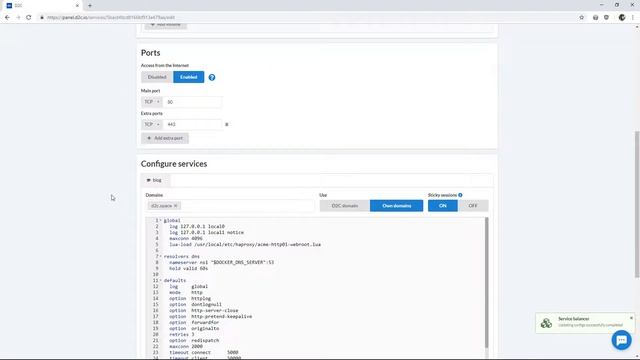
Task: Click the 'option http-server-close' line
Action: click(x=204, y=311)
